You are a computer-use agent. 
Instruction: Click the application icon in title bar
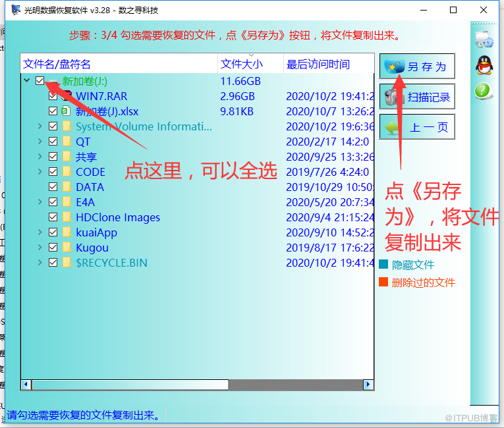(16, 10)
